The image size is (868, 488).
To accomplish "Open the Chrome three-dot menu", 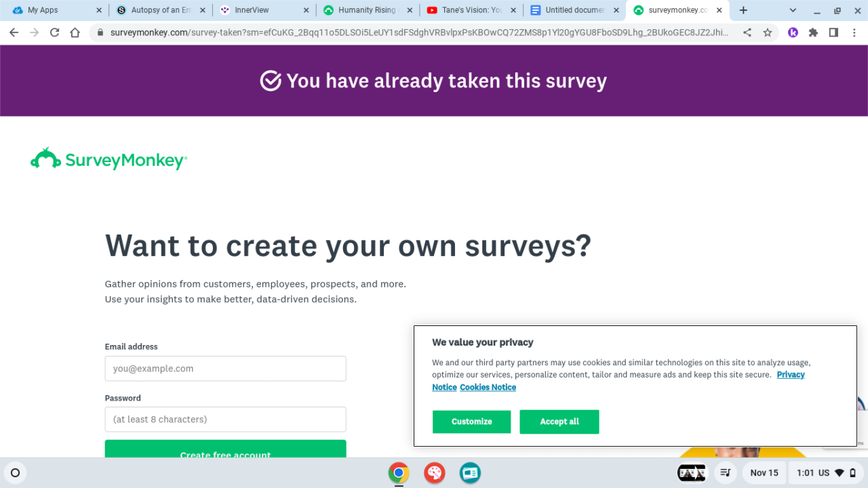I will 853,33.
